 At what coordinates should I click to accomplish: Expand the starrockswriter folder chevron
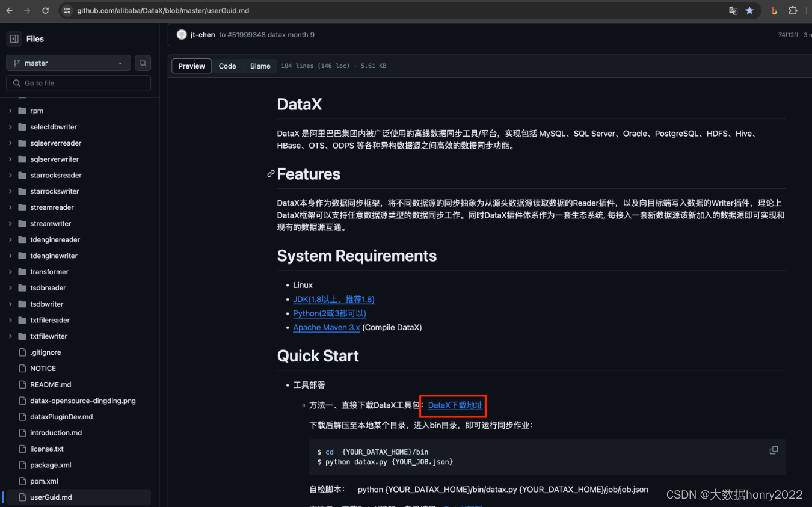(10, 191)
